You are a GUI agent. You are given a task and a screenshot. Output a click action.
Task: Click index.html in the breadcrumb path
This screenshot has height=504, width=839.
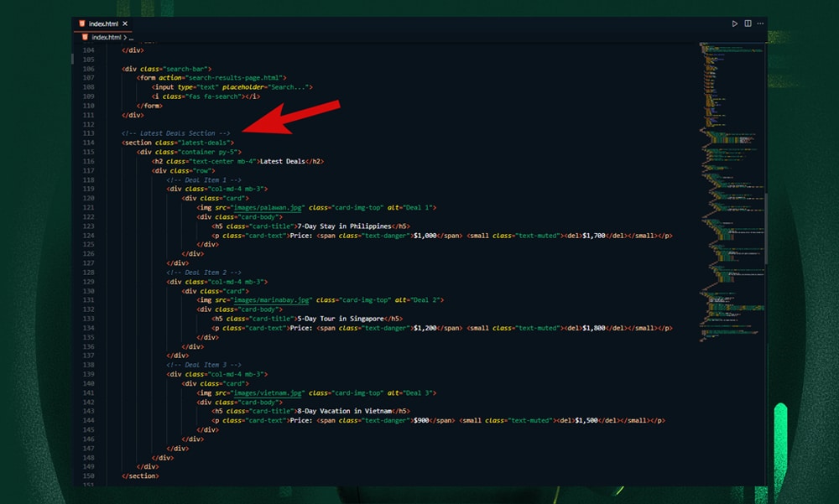pos(106,37)
